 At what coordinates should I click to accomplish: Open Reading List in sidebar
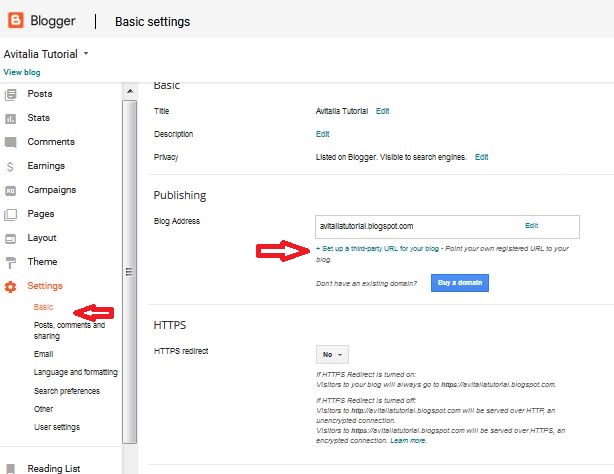(54, 469)
